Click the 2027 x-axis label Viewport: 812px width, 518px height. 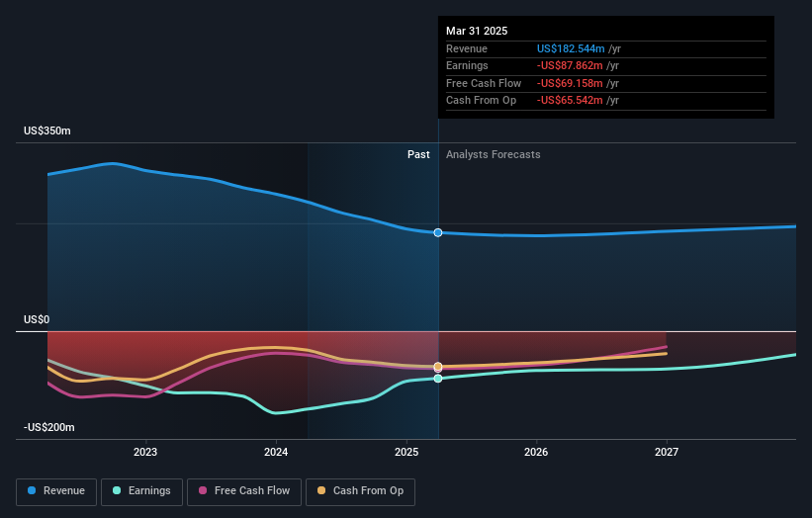point(667,452)
